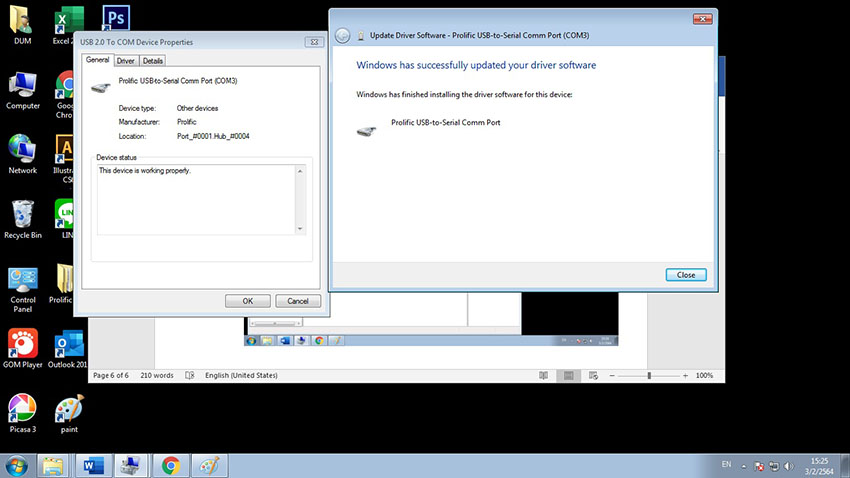
Task: Open the Excel desktop shortcut
Action: point(65,25)
